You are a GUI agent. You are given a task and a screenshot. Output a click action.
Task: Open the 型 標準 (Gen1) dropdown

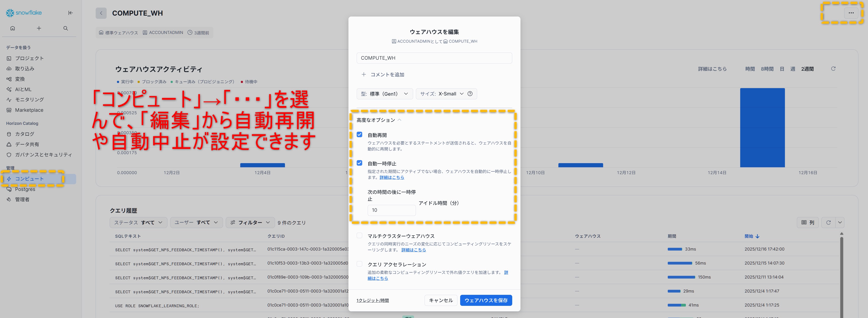384,94
